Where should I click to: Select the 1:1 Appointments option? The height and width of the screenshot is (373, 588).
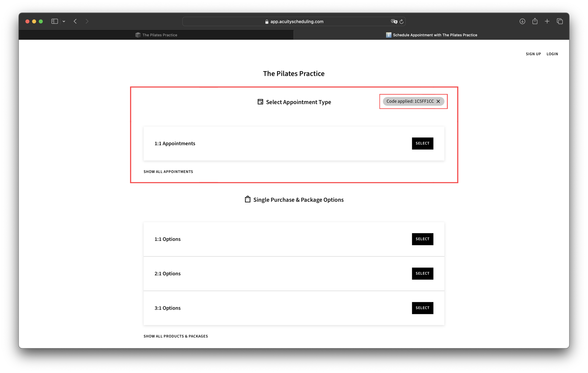click(x=422, y=143)
